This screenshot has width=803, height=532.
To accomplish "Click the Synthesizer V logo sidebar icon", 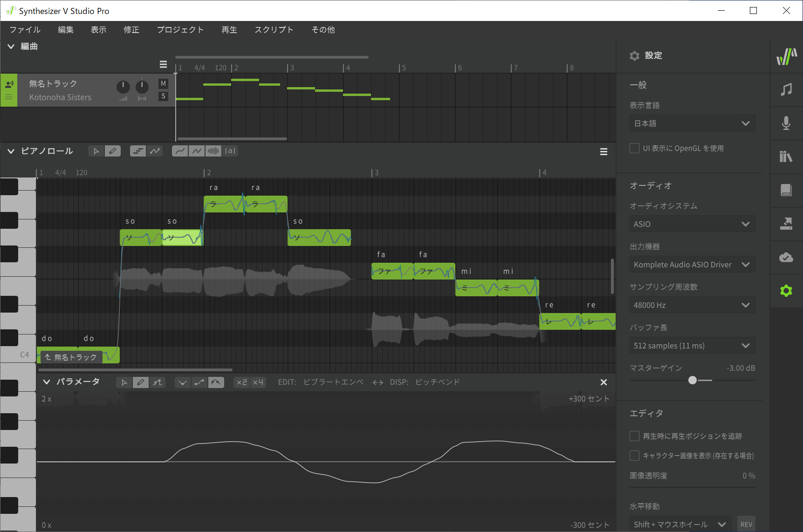I will click(x=786, y=56).
